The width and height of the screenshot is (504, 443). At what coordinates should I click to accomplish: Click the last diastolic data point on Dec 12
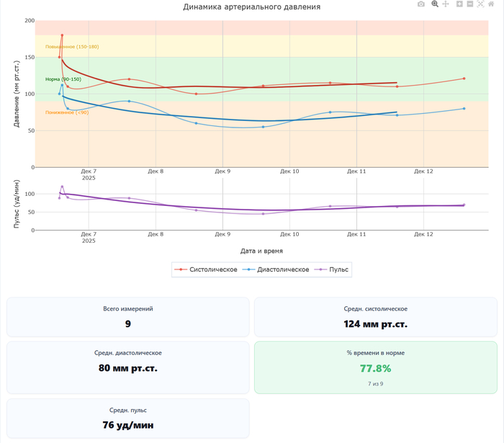coord(464,109)
